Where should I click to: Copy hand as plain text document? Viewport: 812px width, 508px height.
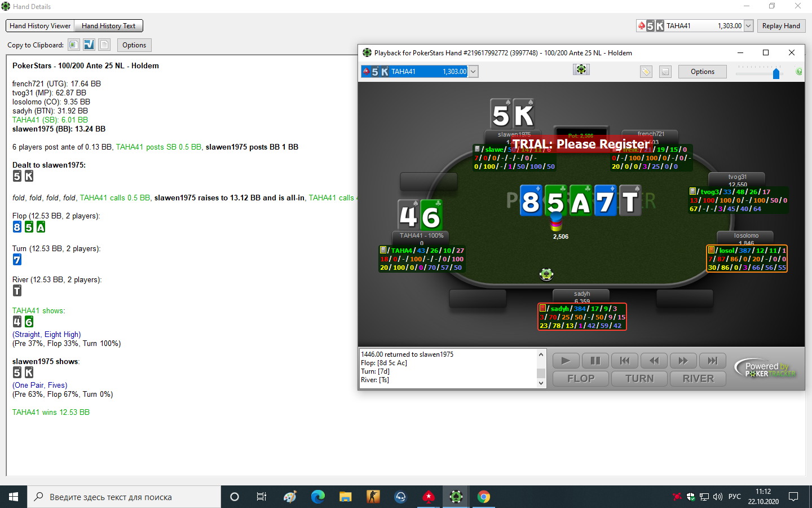104,45
